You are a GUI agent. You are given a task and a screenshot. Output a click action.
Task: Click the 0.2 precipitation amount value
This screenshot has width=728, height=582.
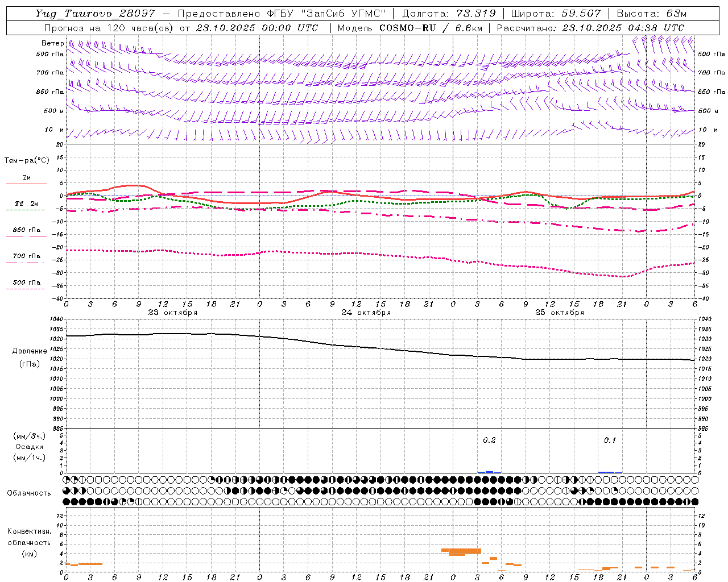pos(489,440)
